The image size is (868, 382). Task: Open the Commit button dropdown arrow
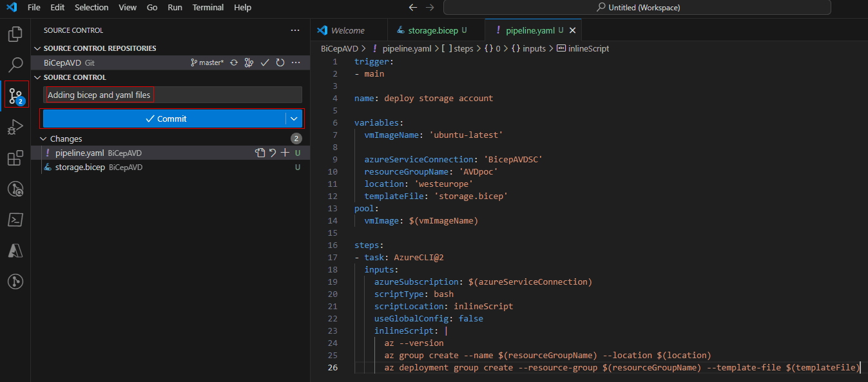click(x=294, y=119)
